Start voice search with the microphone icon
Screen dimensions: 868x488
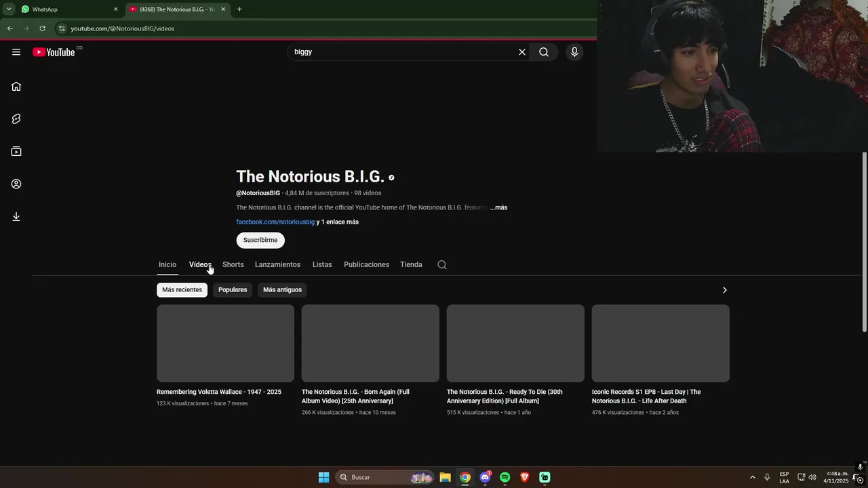point(574,52)
